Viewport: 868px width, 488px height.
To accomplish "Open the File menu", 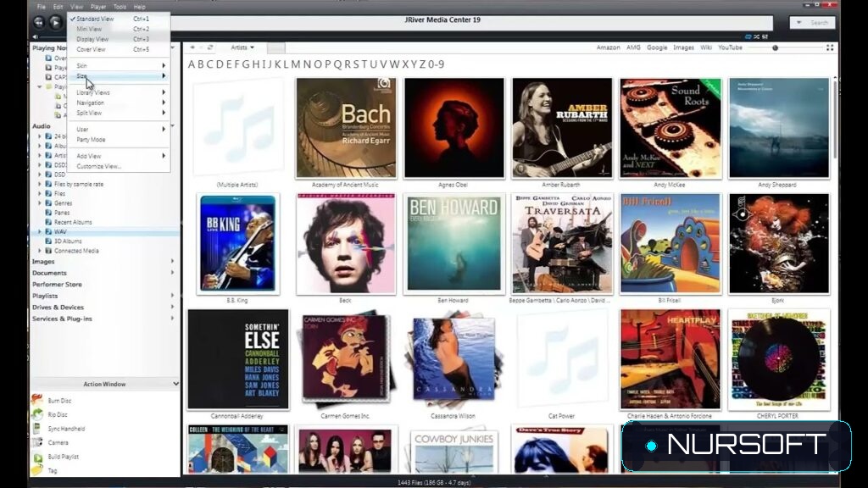I will pyautogui.click(x=42, y=7).
